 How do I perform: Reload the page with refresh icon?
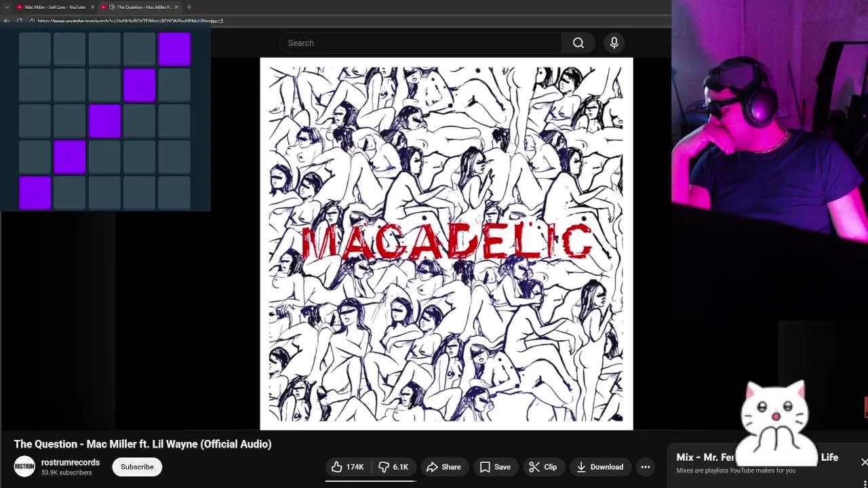click(20, 21)
